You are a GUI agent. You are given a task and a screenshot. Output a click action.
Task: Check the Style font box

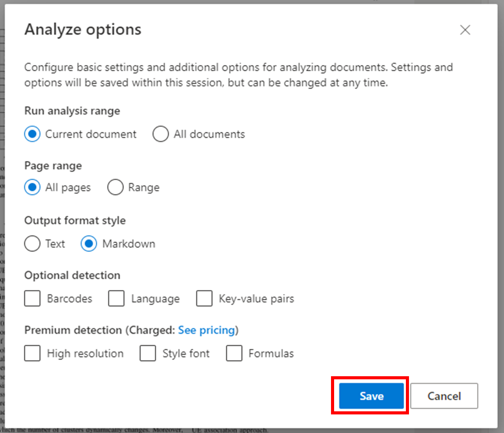pyautogui.click(x=148, y=353)
